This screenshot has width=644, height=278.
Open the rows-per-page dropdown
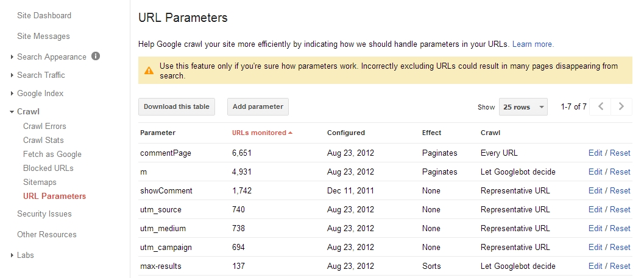(523, 107)
